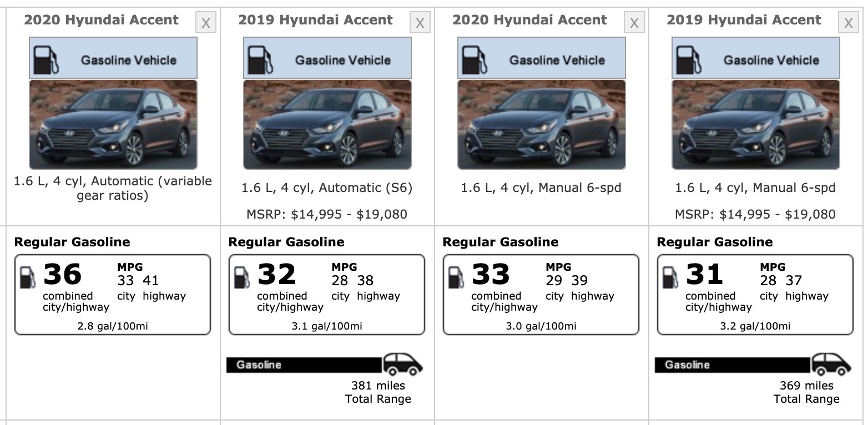Image resolution: width=868 pixels, height=425 pixels.
Task: Remove the 2019 Accent Manual 6-spd column
Action: coord(848,23)
